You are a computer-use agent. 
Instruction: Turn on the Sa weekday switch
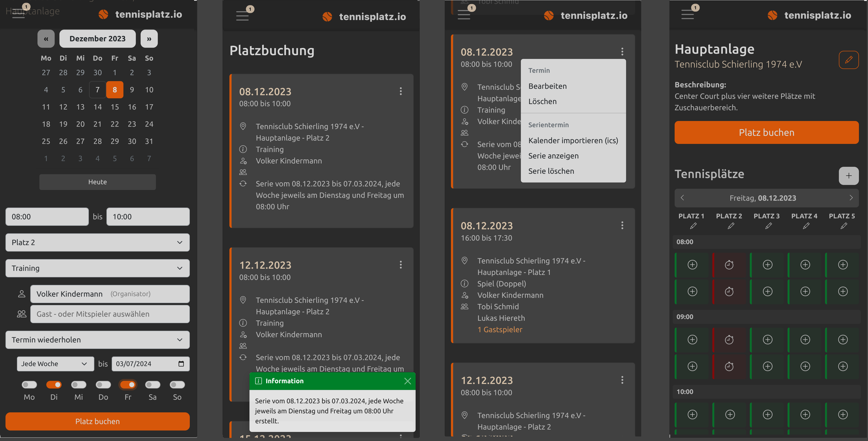153,384
